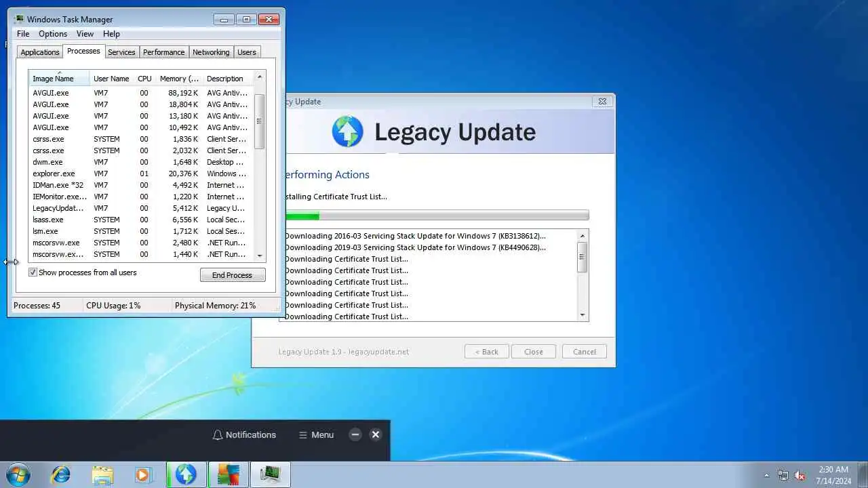
Task: Select mscorsvw.exe row using 2,480 K
Action: click(x=141, y=243)
